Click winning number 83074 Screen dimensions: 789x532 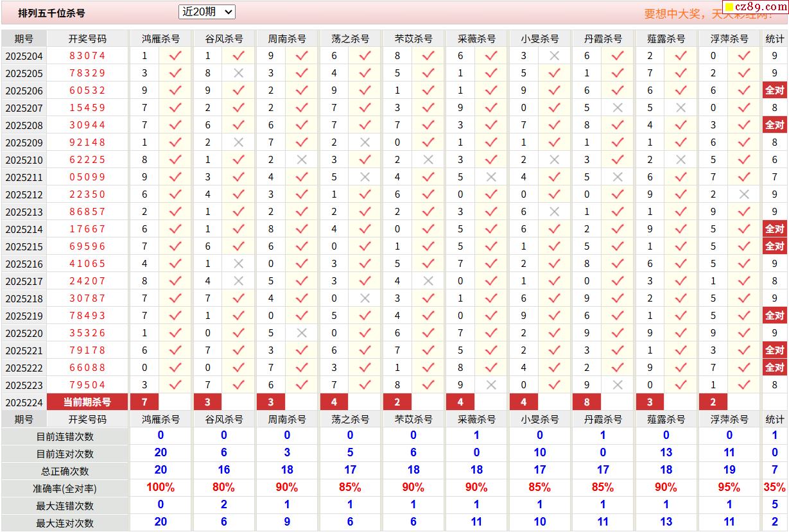(x=87, y=56)
